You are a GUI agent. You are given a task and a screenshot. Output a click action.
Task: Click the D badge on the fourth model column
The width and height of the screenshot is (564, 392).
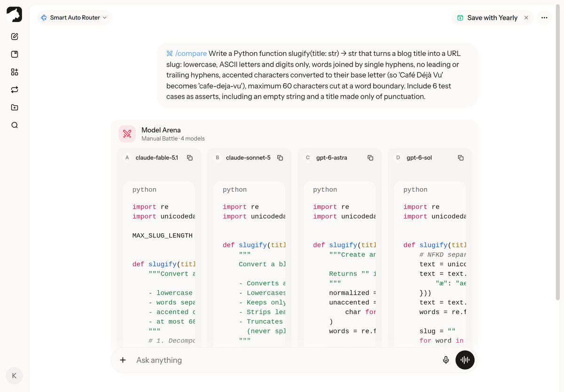398,158
